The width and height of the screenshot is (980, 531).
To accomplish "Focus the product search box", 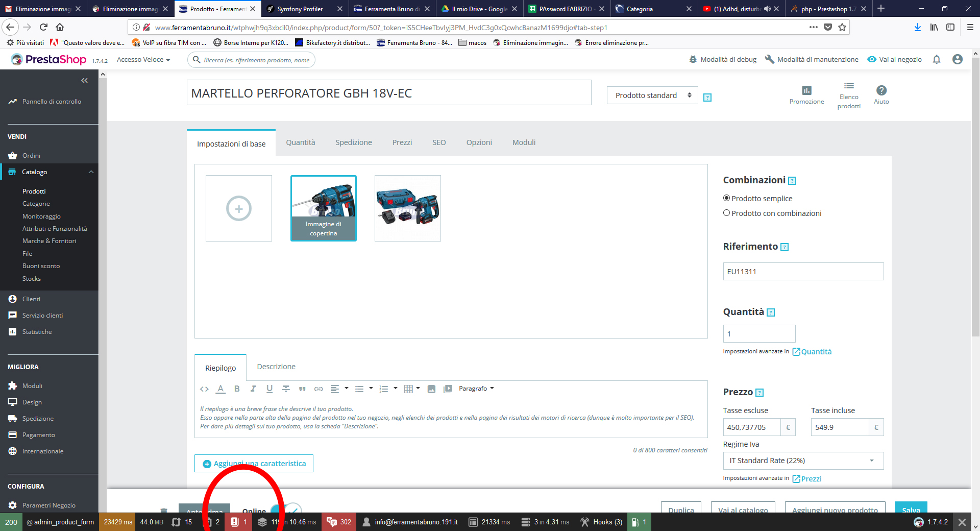I will 252,60.
